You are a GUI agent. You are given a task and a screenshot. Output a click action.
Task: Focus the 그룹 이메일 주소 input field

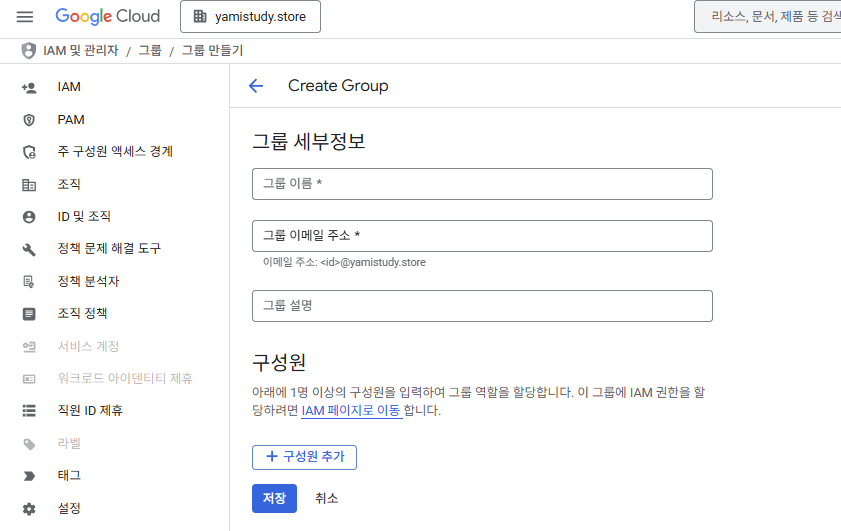[x=482, y=236]
